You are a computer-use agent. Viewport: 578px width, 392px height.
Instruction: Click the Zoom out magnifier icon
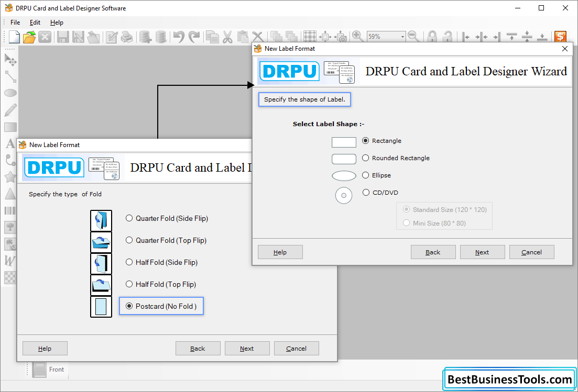413,37
